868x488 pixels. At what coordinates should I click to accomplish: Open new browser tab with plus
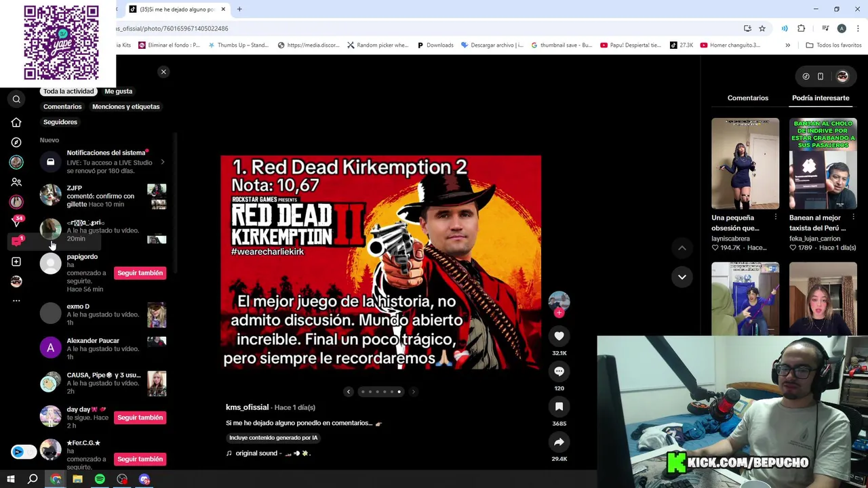(x=239, y=9)
